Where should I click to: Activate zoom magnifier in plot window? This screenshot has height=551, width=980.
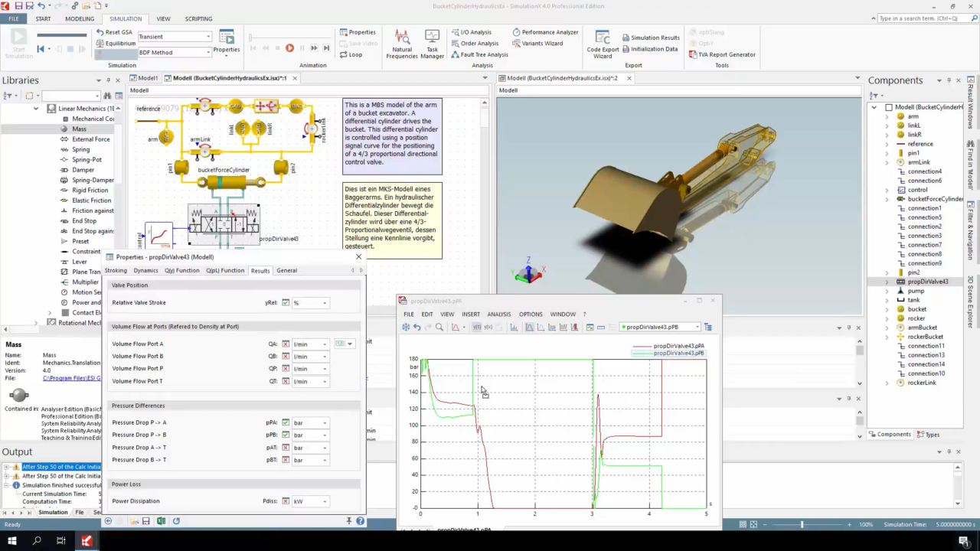click(439, 327)
